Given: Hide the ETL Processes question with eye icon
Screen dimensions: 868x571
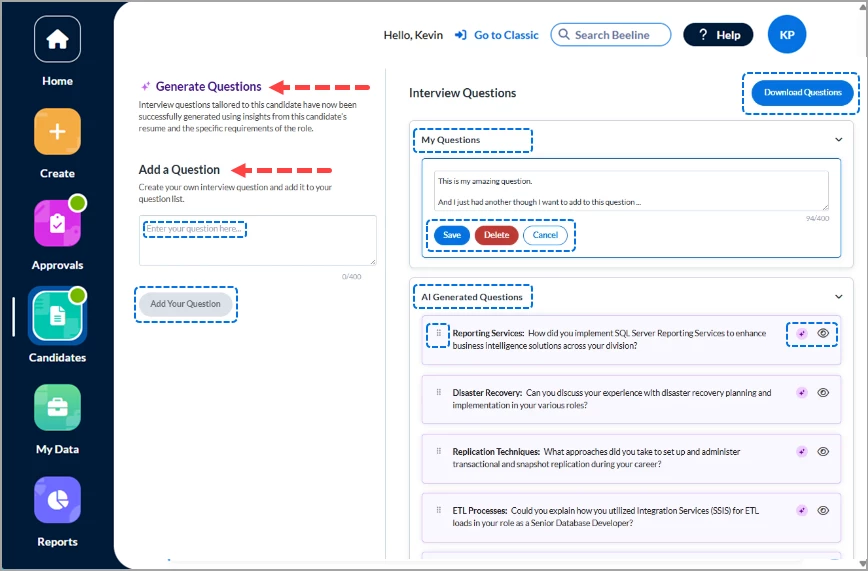Looking at the screenshot, I should (x=823, y=510).
